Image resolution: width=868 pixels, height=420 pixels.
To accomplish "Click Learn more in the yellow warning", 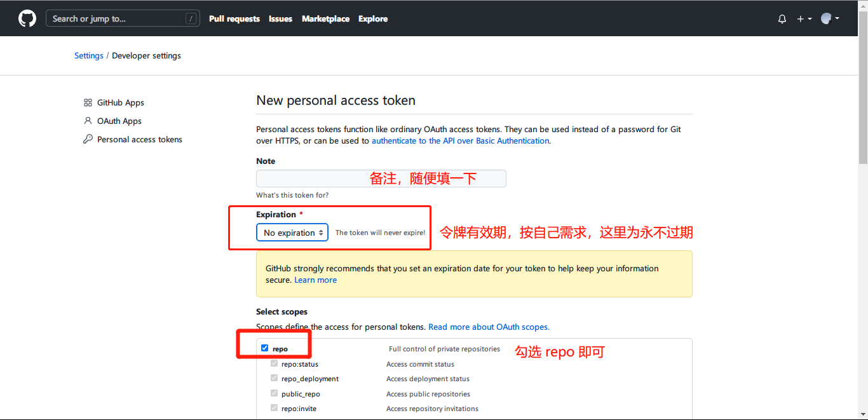I will click(316, 280).
